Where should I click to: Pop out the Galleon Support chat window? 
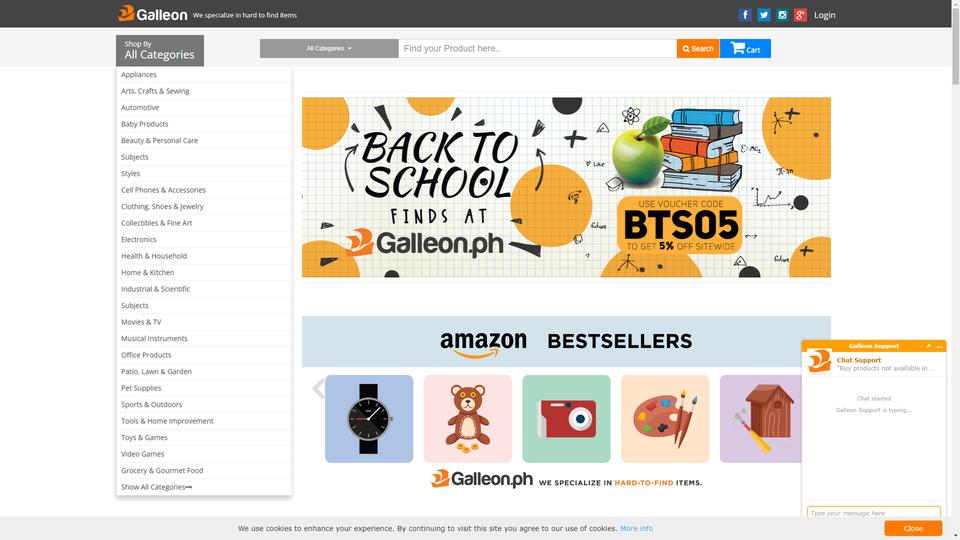[x=928, y=346]
